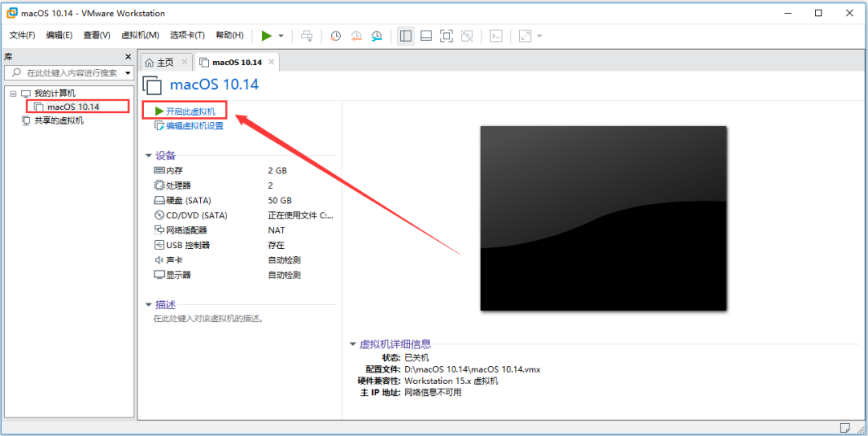This screenshot has height=436, width=868.
Task: Open power options dropdown arrow beside play
Action: click(x=280, y=36)
